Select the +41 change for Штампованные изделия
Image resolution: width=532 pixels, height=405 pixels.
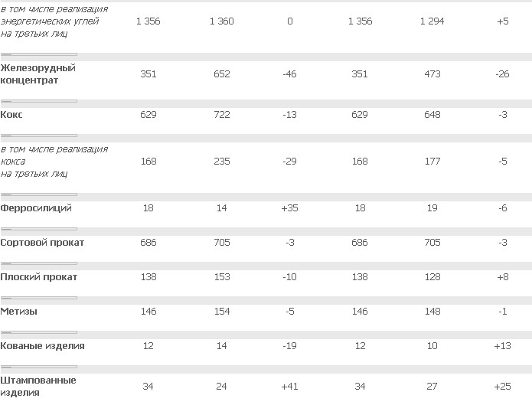pyautogui.click(x=289, y=386)
